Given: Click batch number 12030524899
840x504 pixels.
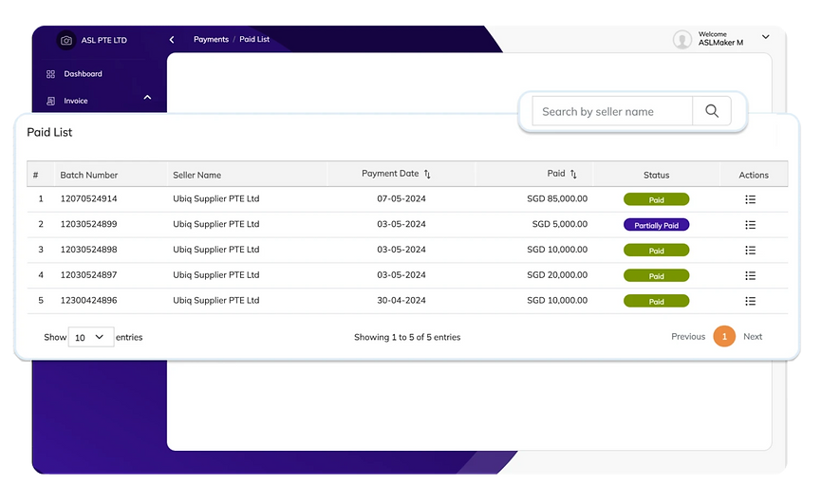Looking at the screenshot, I should pyautogui.click(x=88, y=224).
